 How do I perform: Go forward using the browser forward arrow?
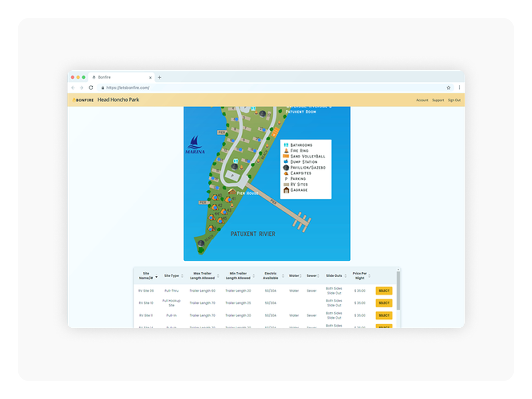tap(82, 88)
